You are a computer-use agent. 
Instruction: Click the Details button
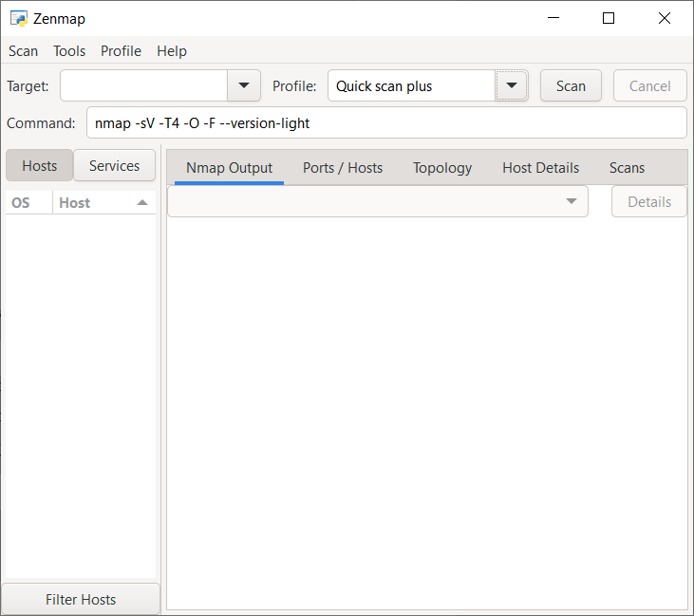(649, 201)
